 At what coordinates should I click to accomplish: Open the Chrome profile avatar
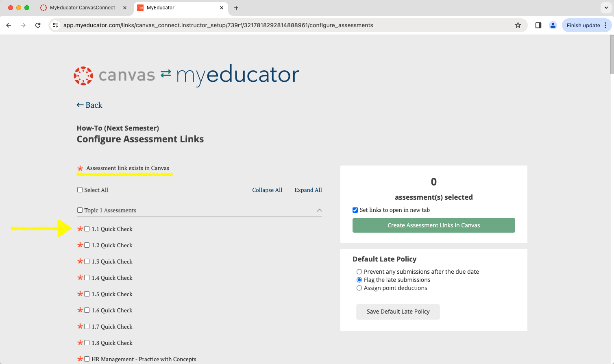coord(553,25)
